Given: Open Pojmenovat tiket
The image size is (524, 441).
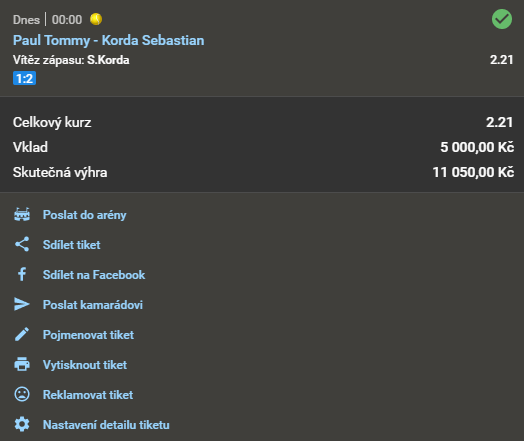Looking at the screenshot, I should point(88,335).
